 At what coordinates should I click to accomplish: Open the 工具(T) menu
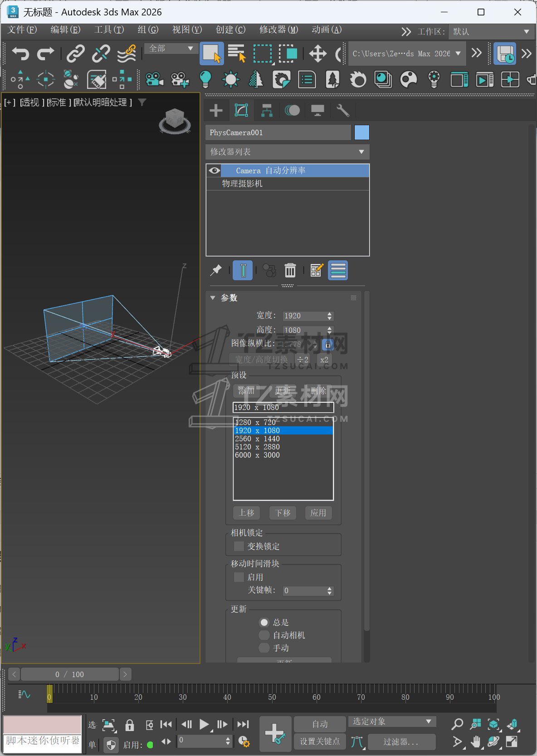[x=109, y=30]
